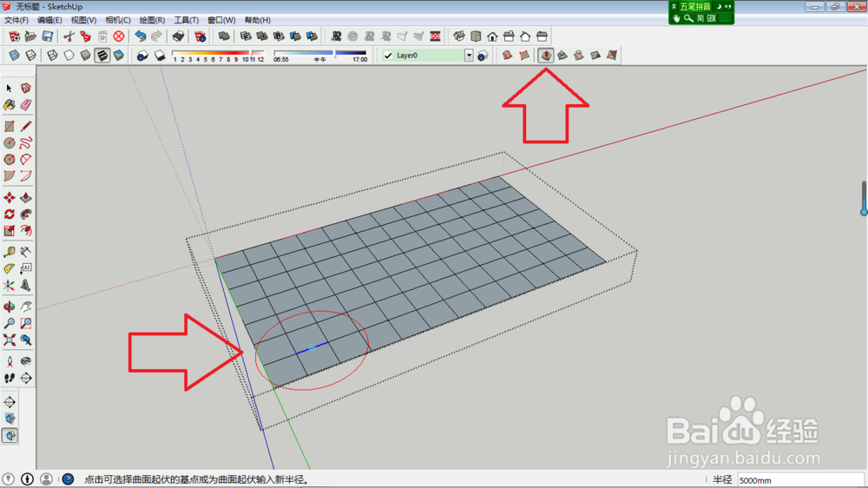Toggle Back Edges style

[x=31, y=56]
